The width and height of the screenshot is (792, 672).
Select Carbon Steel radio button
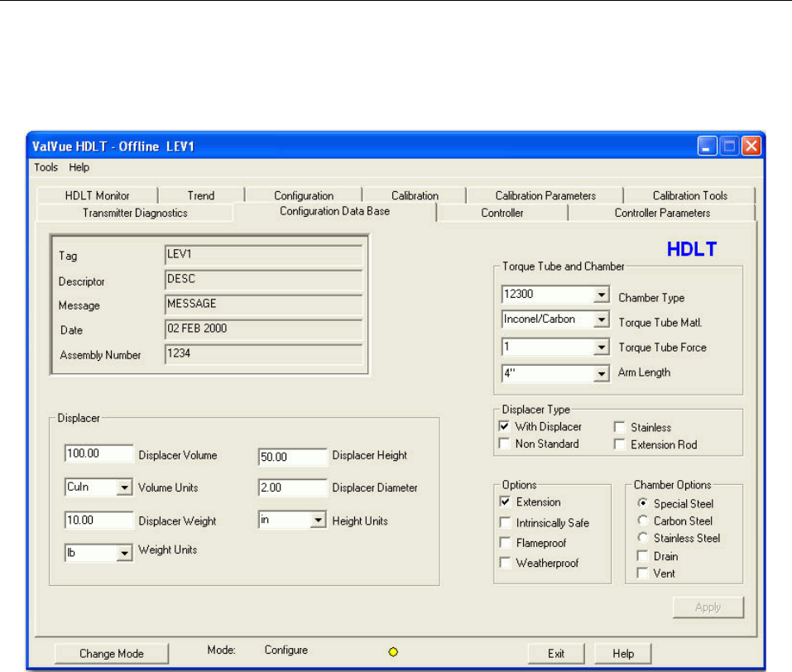point(642,521)
